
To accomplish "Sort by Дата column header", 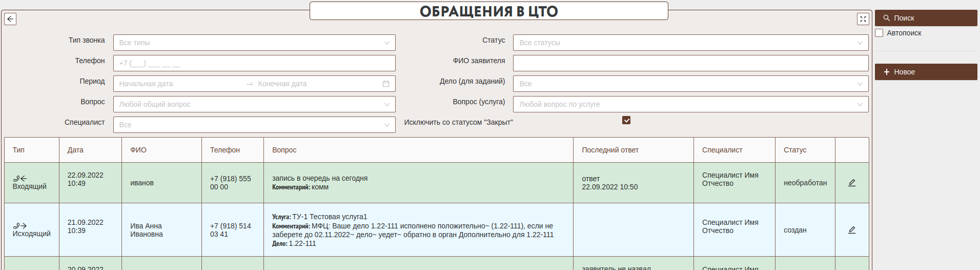I will click(75, 150).
